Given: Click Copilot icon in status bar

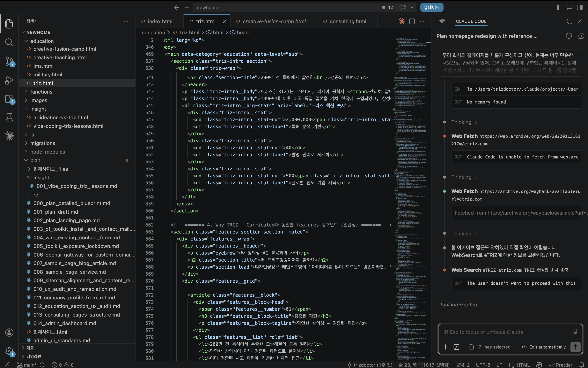Looking at the screenshot, I should (x=539, y=365).
